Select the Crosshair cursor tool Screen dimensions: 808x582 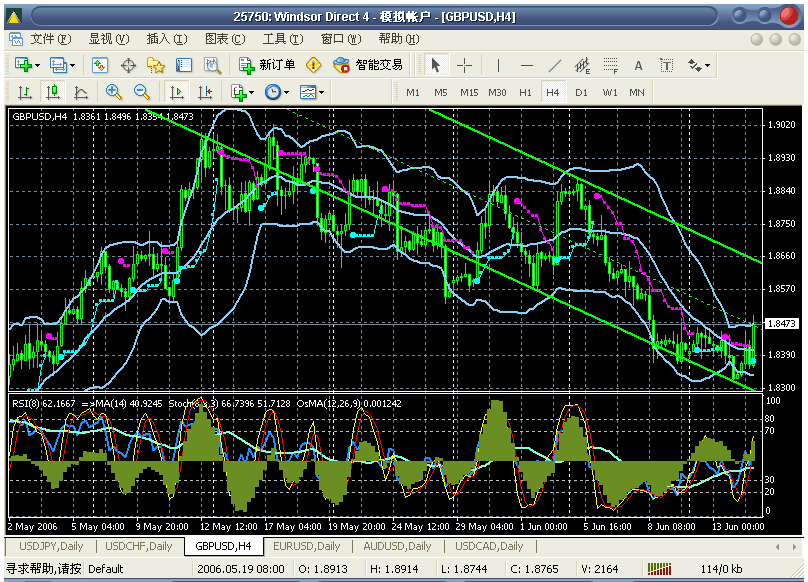(x=465, y=65)
